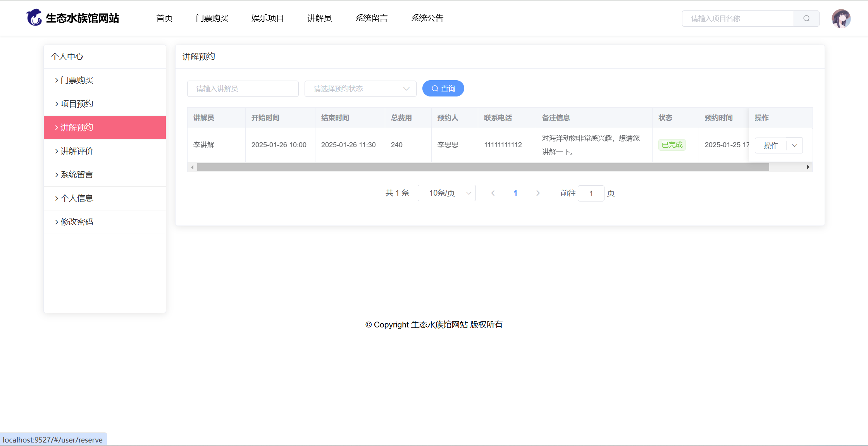Screen dimensions: 868x446
Task: Open the user avatar in top right
Action: point(841,19)
